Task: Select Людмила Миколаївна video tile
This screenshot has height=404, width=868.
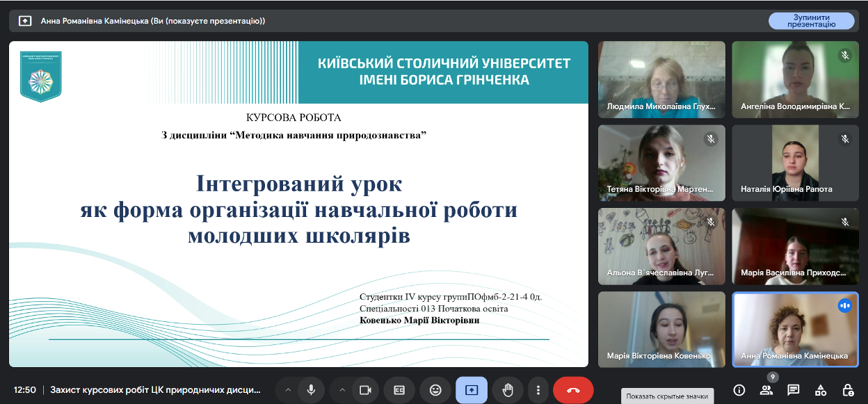Action: click(661, 79)
